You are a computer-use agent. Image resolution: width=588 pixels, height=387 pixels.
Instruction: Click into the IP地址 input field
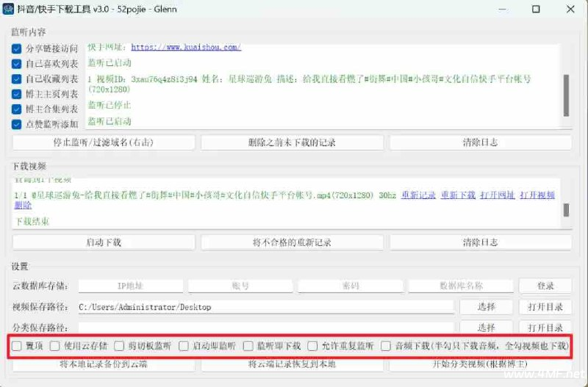[x=130, y=285]
